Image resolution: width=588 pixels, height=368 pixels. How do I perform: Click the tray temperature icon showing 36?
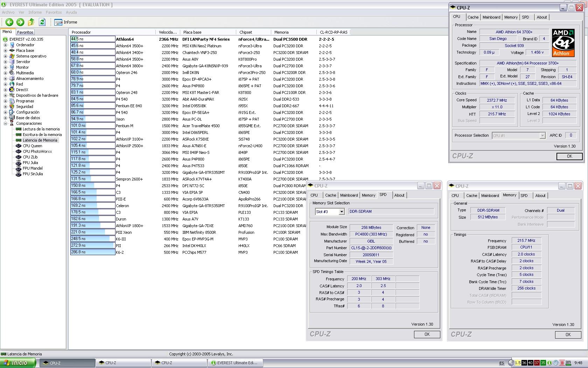click(524, 363)
